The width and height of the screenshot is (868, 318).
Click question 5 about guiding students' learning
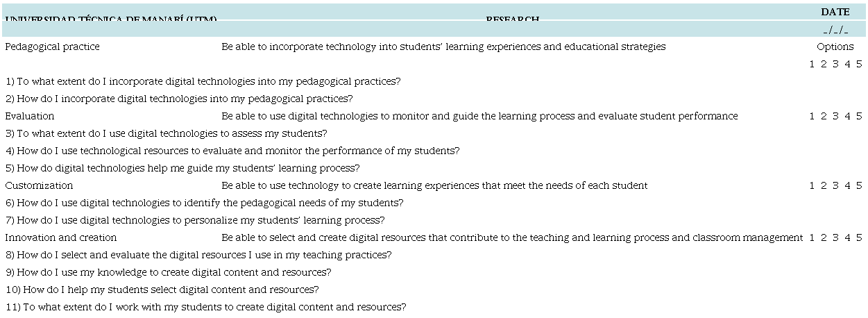[x=182, y=169]
